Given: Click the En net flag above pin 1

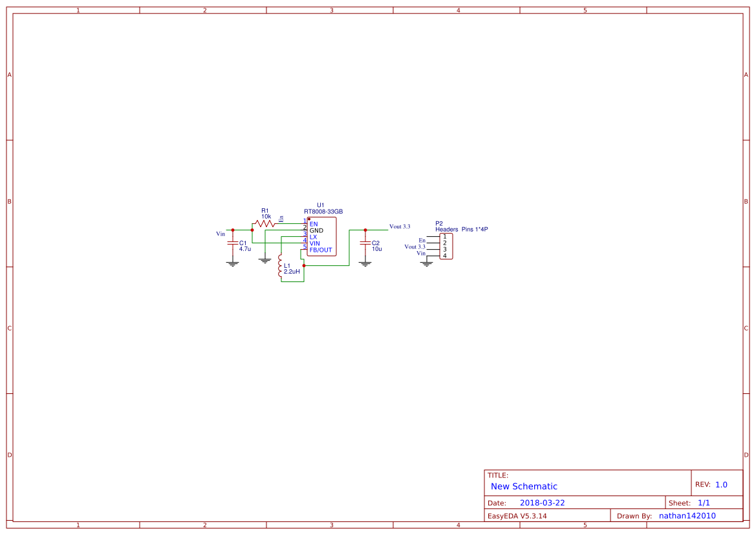Looking at the screenshot, I should (x=281, y=219).
